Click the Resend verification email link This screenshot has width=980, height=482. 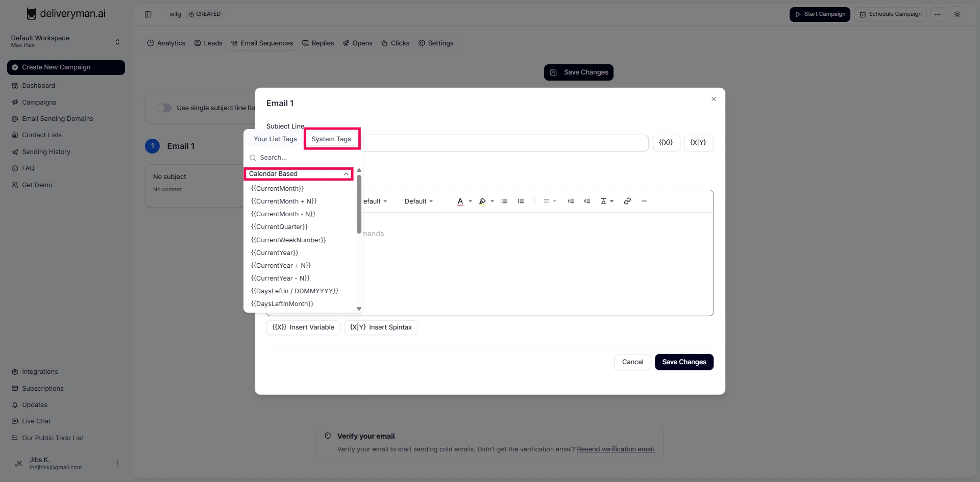pos(616,449)
